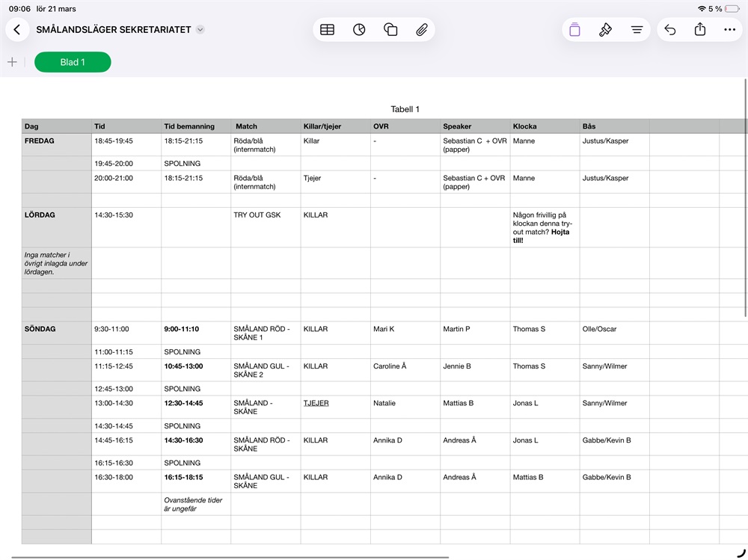748x560 pixels.
Task: Open the insert chart menu
Action: (x=359, y=30)
